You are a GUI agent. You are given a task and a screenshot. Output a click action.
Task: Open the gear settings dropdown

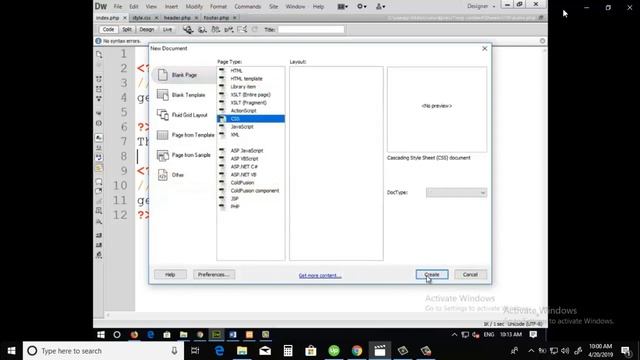click(x=362, y=7)
